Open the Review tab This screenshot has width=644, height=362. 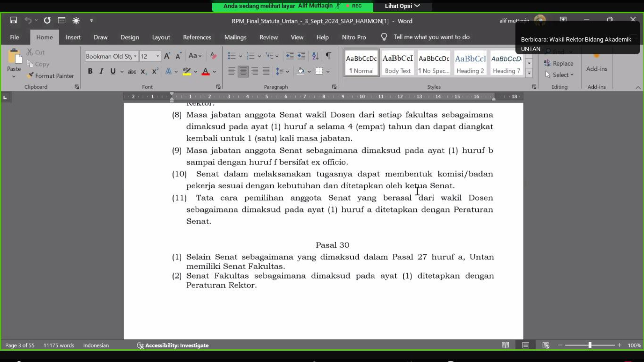click(269, 37)
